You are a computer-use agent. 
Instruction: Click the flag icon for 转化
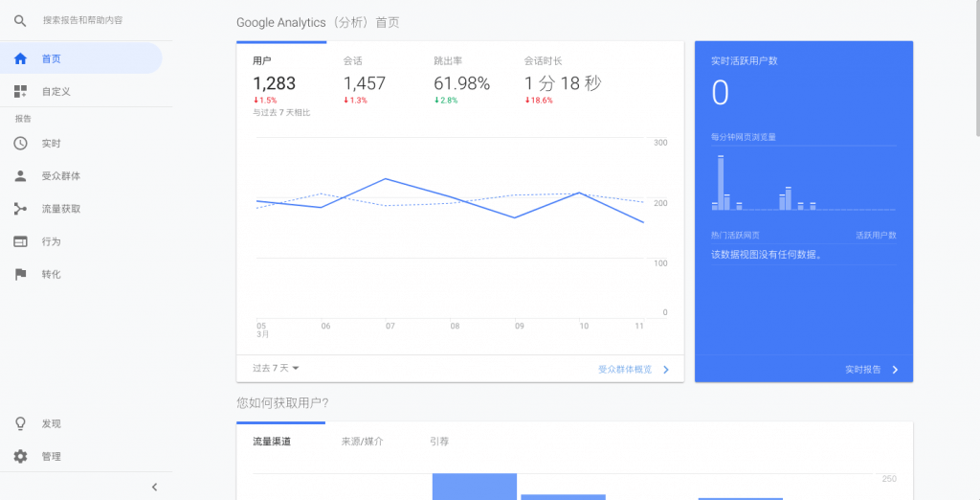(21, 274)
